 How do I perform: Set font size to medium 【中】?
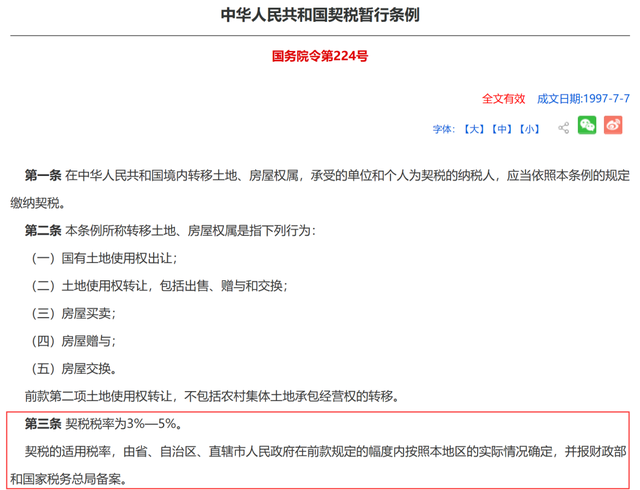502,129
